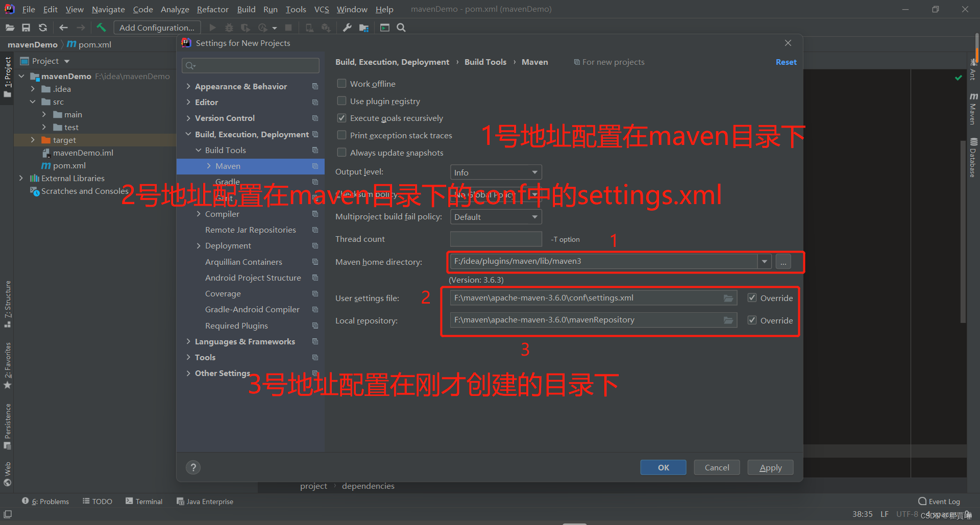Select Compiler settings item

pyautogui.click(x=222, y=214)
